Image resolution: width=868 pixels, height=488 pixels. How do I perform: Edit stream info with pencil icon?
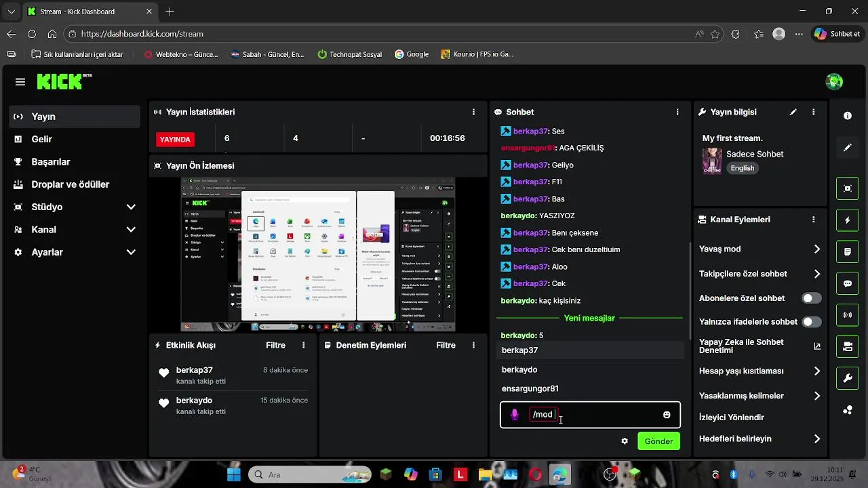pos(793,112)
